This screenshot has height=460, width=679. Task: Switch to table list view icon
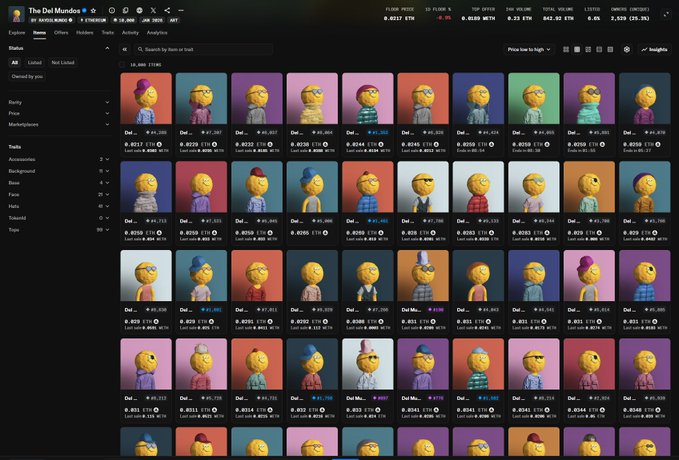pos(610,49)
